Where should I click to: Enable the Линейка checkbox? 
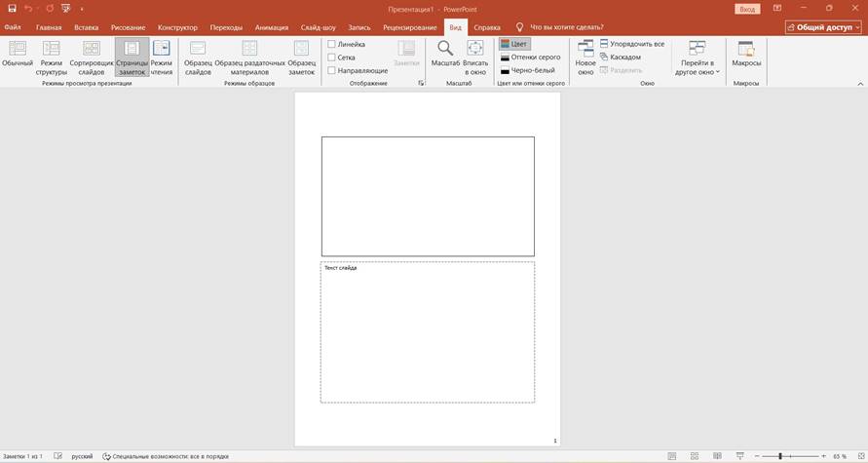click(332, 44)
